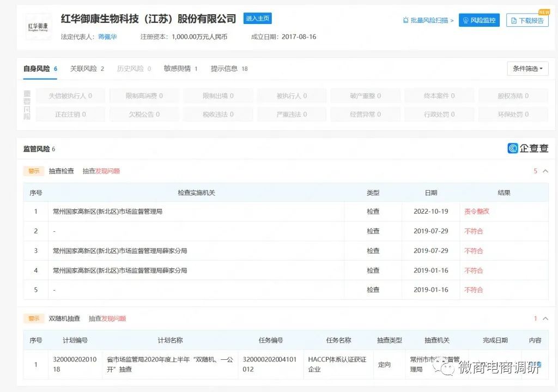The height and width of the screenshot is (392, 558).
Task: Select the 环保处罚 0 filter chip
Action: tap(513, 114)
